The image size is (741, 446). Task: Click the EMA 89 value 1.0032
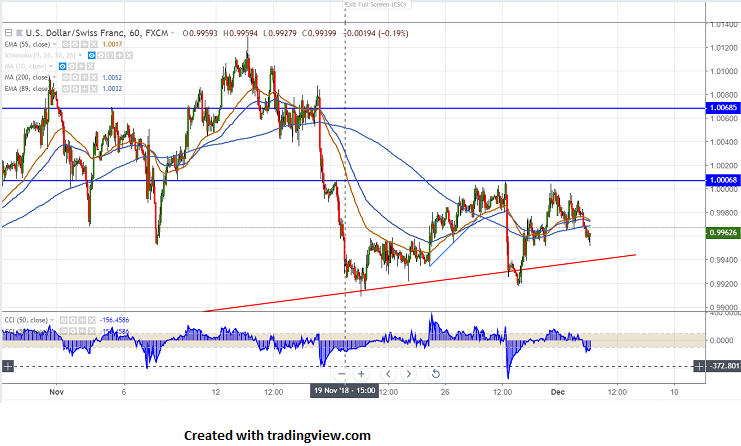(112, 89)
